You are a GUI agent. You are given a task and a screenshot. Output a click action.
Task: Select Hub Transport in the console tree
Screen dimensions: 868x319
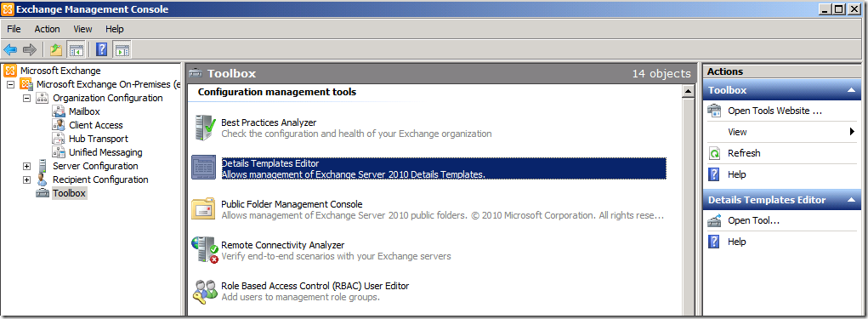click(x=99, y=139)
